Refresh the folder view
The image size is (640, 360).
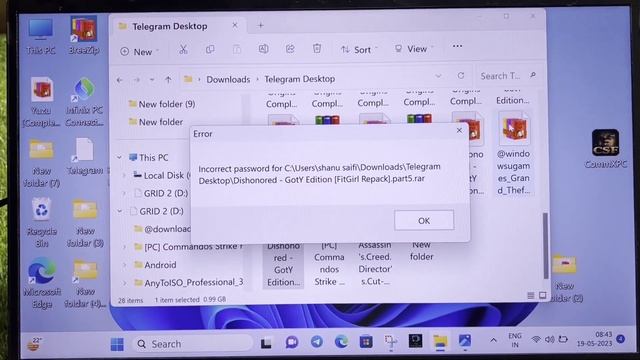coord(461,76)
